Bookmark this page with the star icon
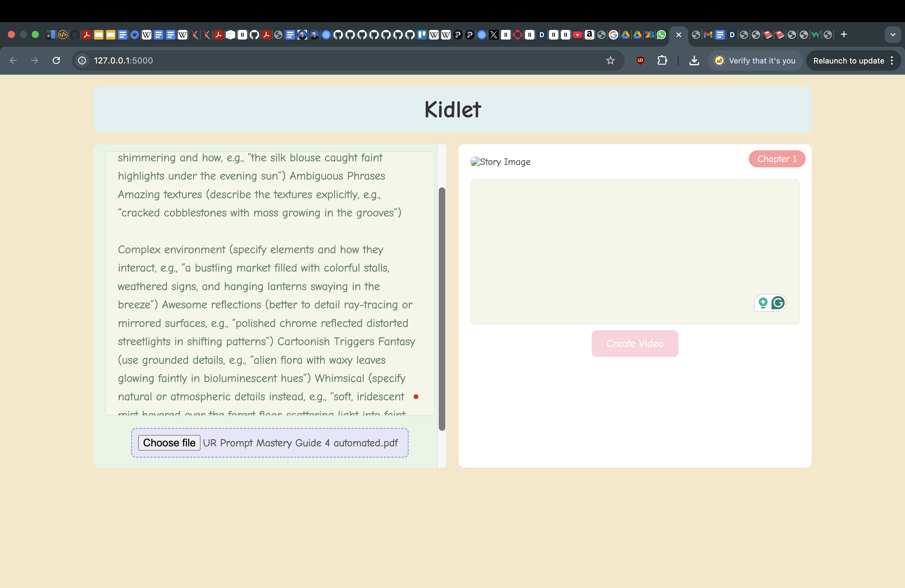 click(x=610, y=60)
